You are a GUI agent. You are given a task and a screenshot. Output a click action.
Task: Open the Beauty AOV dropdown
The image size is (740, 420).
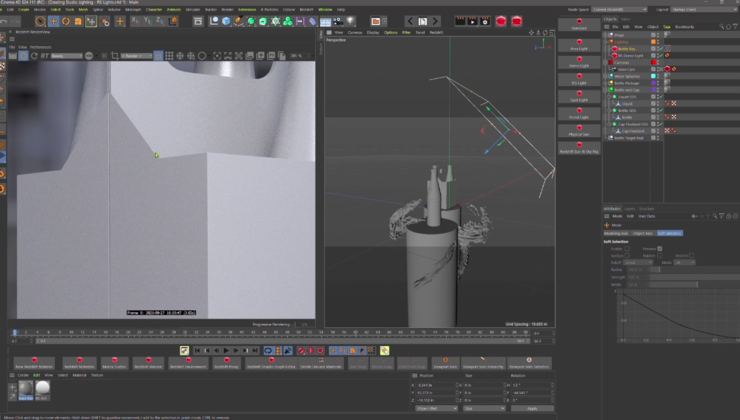(x=66, y=56)
